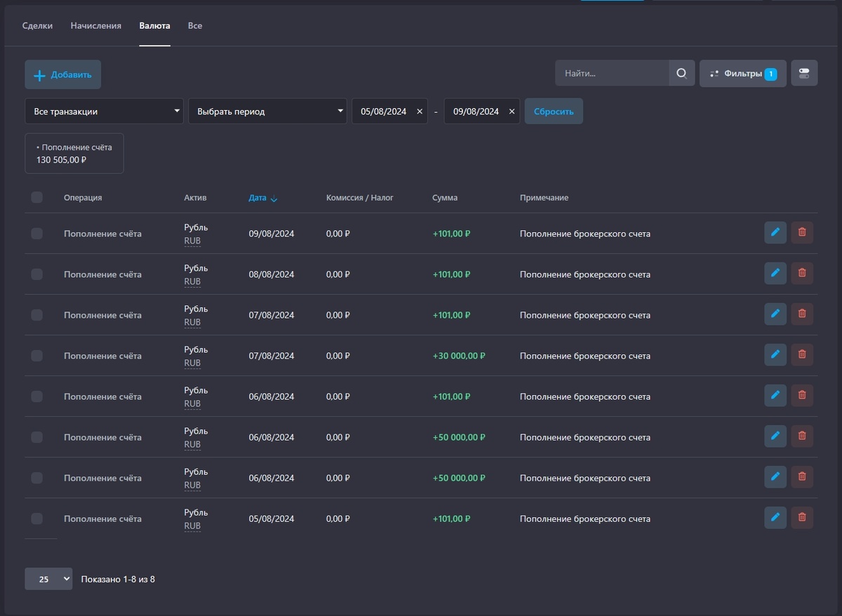Click the Актив column header
This screenshot has width=842, height=616.
point(195,198)
